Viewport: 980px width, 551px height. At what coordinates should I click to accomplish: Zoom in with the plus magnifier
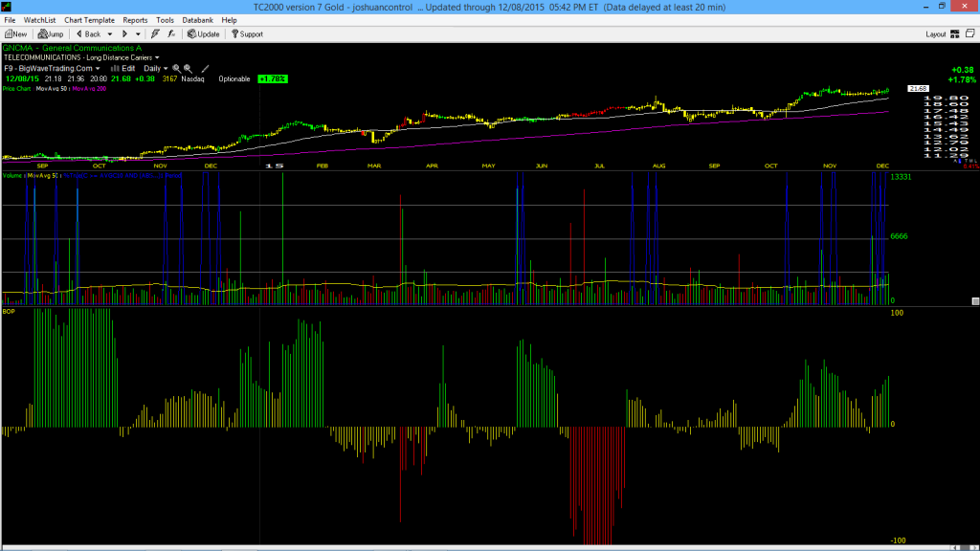point(176,69)
